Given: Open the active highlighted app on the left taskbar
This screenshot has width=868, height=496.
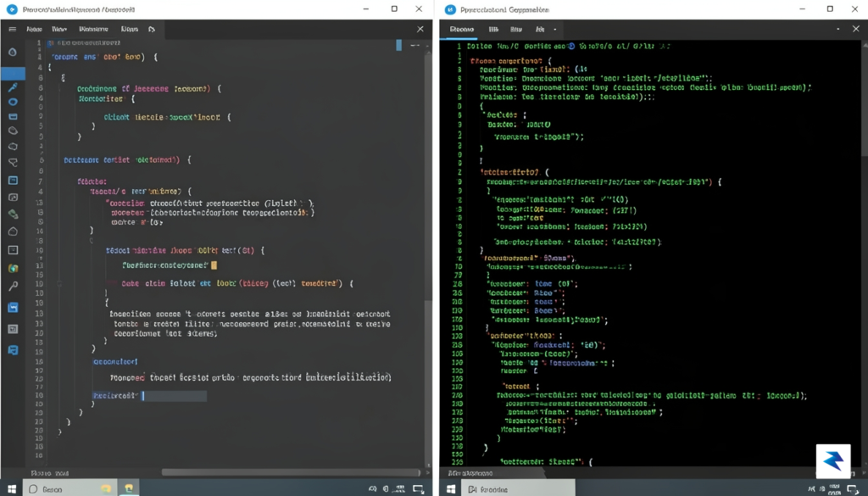Looking at the screenshot, I should click(x=129, y=488).
